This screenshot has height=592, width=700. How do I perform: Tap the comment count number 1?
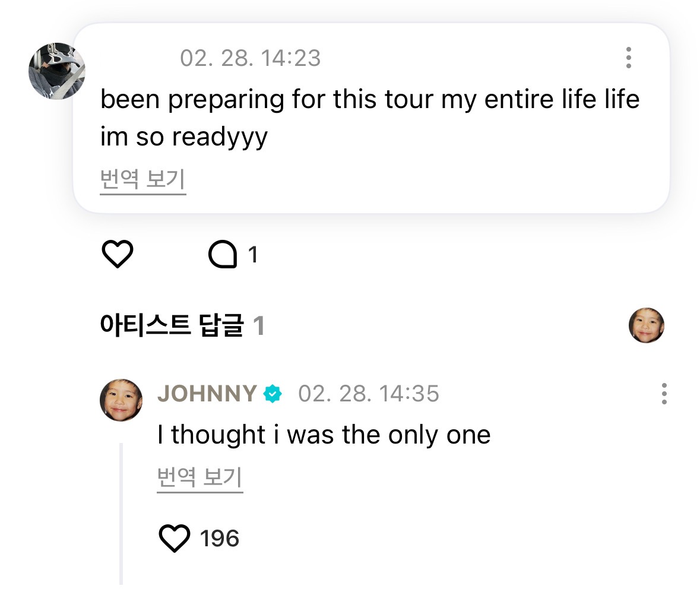point(253,255)
